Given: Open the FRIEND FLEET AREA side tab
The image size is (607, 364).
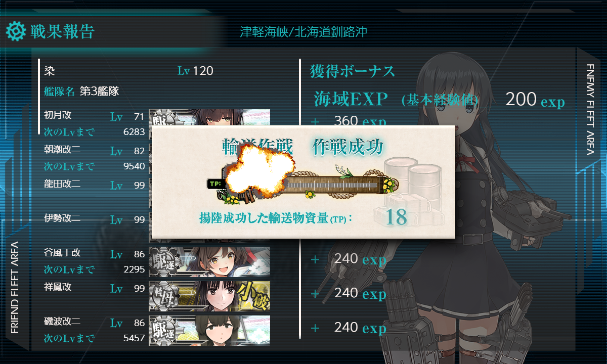Looking at the screenshot, I should [15, 287].
